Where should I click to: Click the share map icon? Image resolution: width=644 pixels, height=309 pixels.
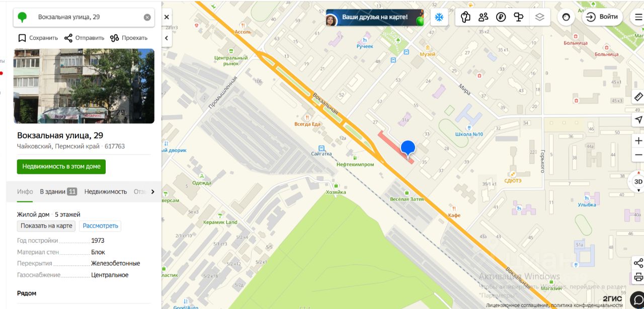pos(638,263)
